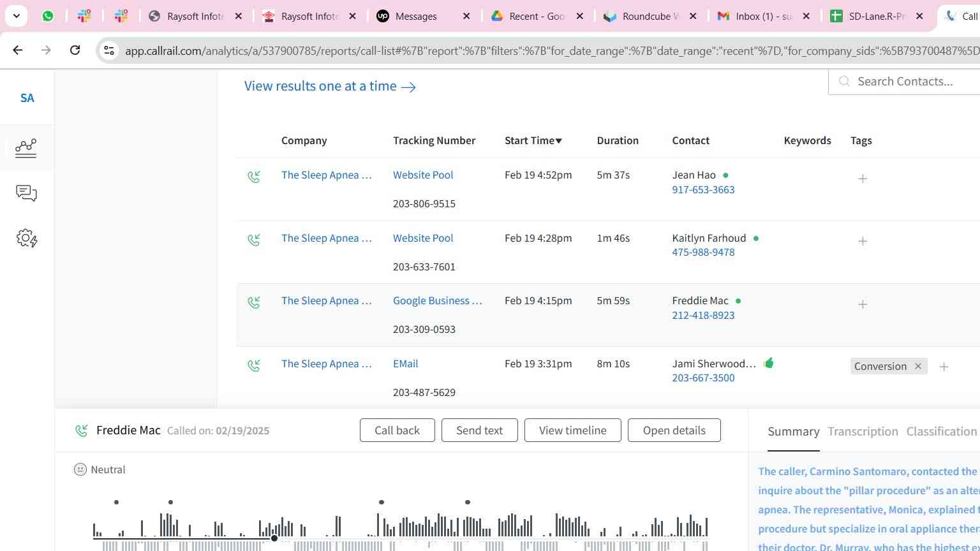Open Freddie Mac phone number 212-418-8923

[703, 315]
